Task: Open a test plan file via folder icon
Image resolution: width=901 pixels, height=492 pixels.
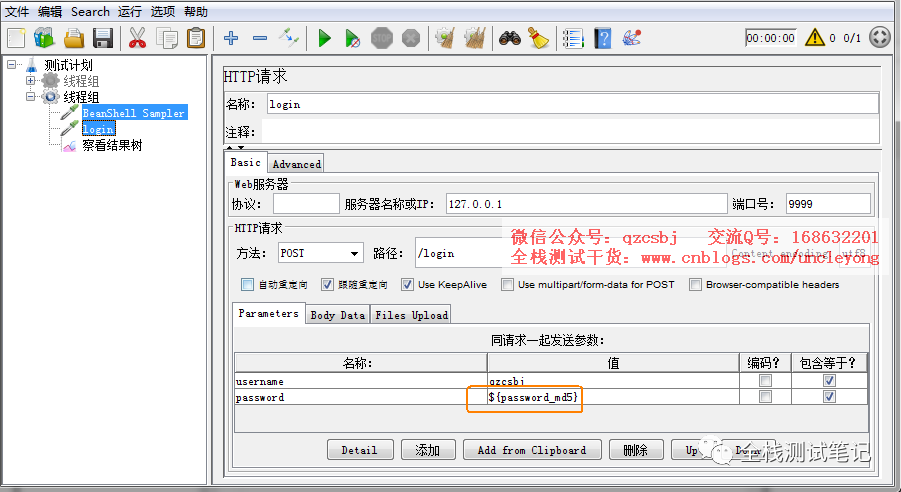Action: point(74,39)
